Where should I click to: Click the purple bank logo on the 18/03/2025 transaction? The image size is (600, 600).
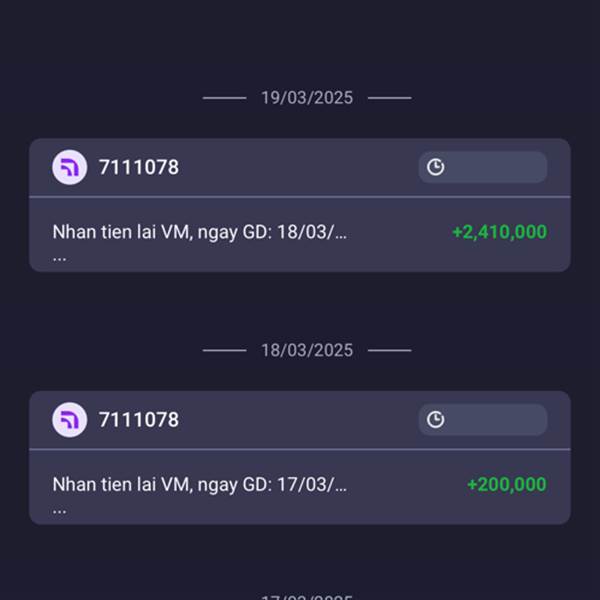(69, 420)
